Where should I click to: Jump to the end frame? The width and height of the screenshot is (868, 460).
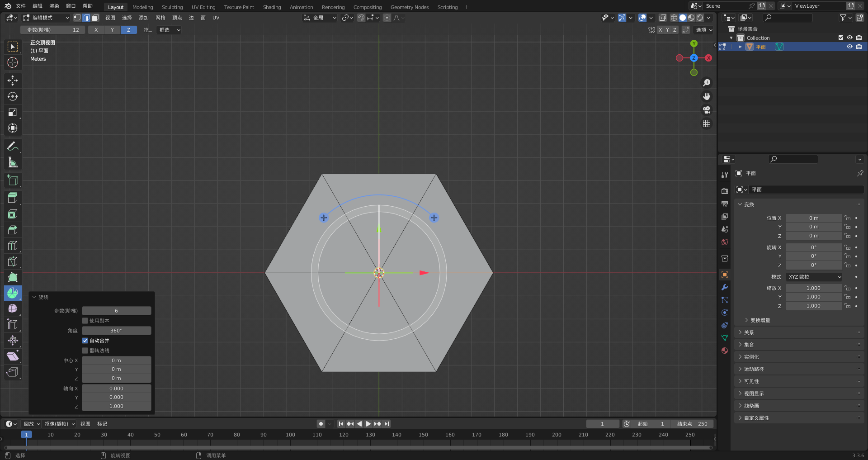[x=387, y=424]
